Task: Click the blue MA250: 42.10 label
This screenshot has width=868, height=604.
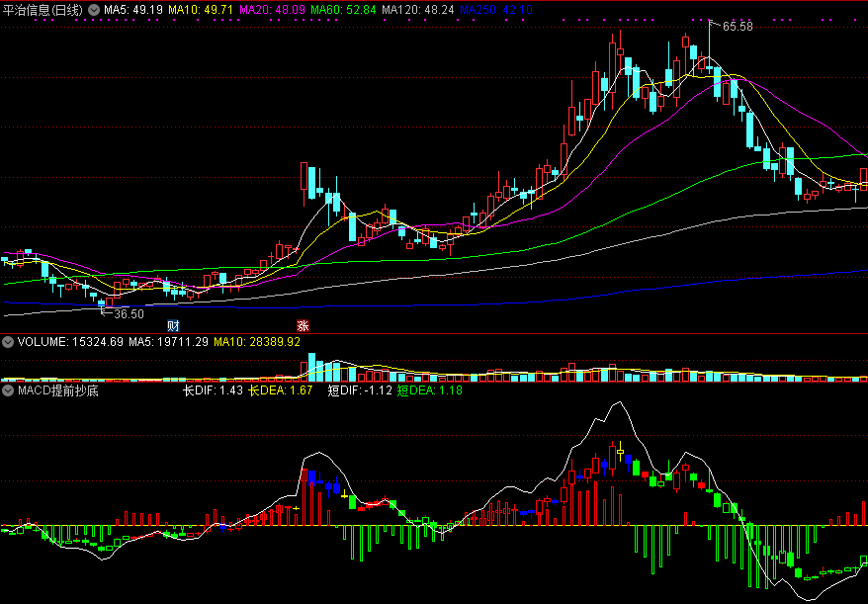Action: 496,10
